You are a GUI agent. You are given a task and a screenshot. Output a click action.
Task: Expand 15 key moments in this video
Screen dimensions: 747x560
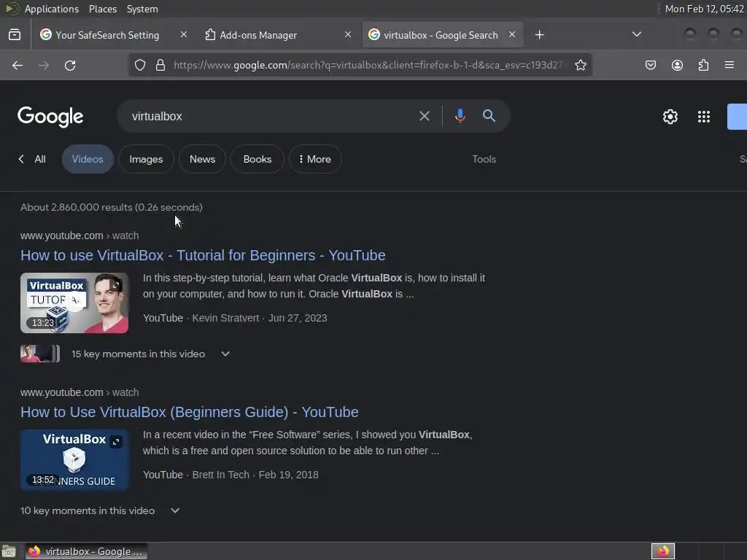coord(225,354)
